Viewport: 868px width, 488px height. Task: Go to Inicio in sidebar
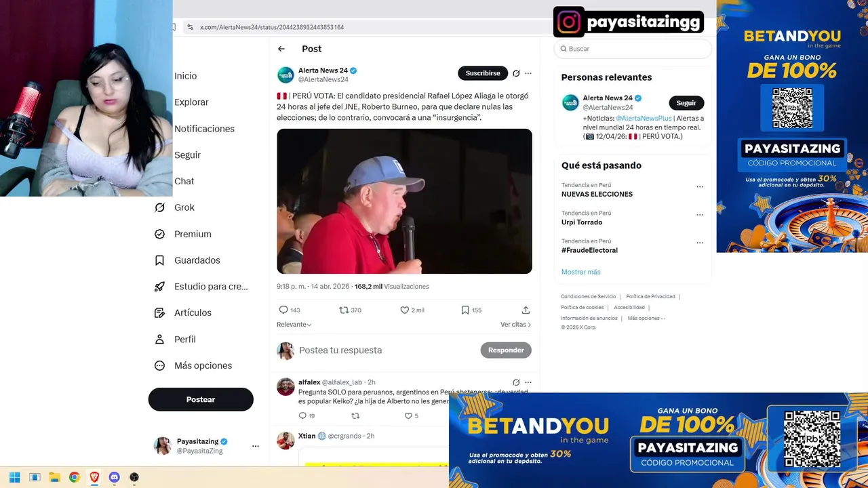pyautogui.click(x=185, y=76)
